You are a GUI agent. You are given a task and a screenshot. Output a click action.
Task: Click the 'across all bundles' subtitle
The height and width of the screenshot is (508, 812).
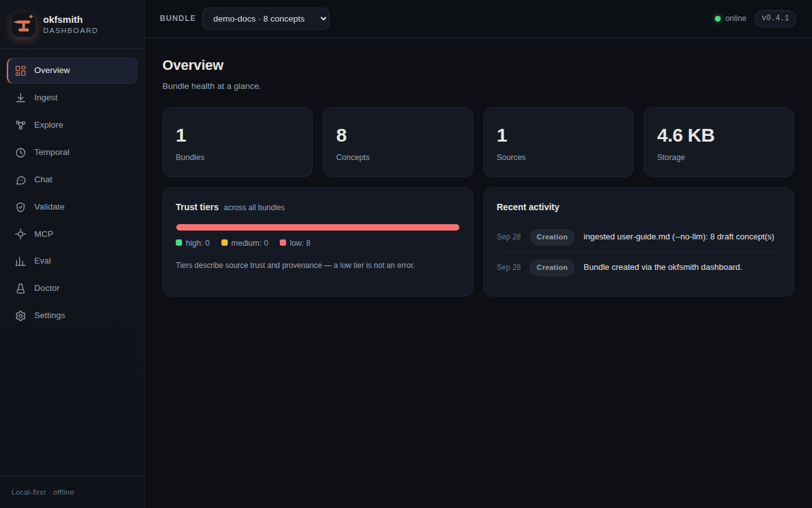click(x=254, y=208)
